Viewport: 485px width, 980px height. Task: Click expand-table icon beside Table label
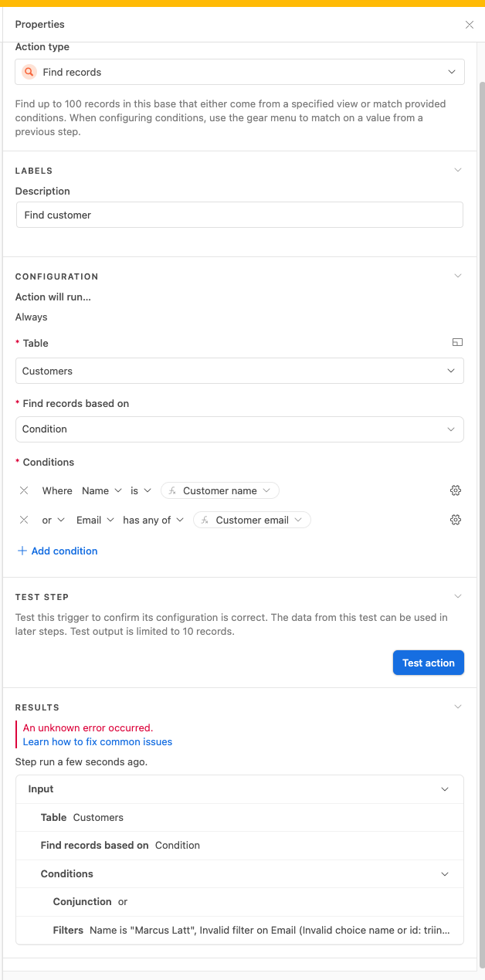[457, 342]
